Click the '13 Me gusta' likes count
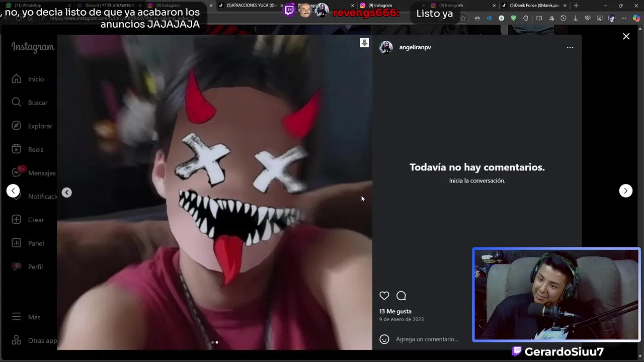The image size is (644, 362). (395, 311)
